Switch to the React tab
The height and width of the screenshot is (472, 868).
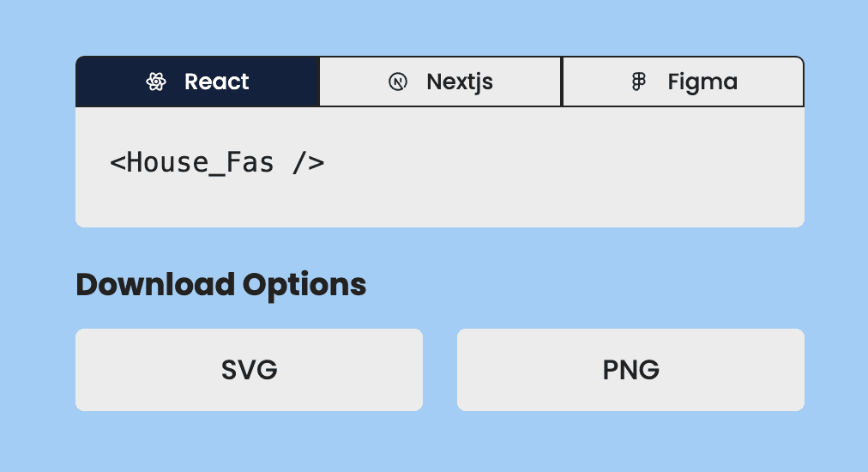point(197,82)
